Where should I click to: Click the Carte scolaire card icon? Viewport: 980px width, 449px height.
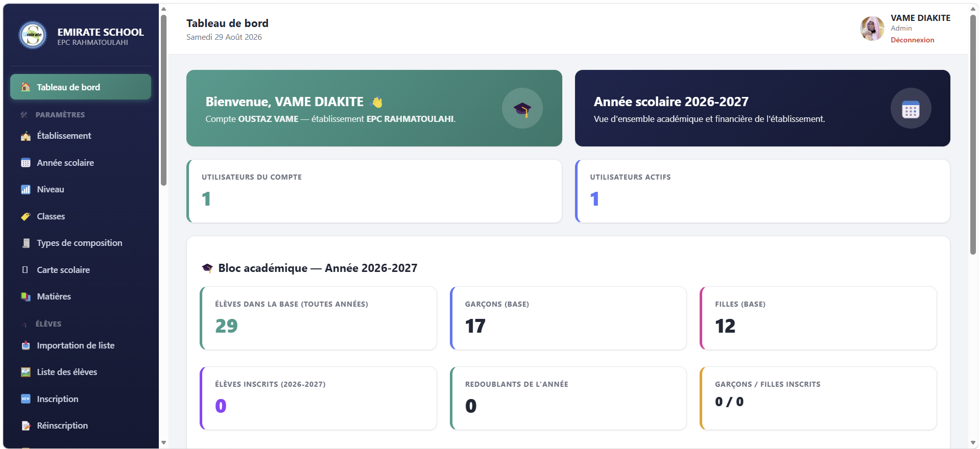(26, 270)
